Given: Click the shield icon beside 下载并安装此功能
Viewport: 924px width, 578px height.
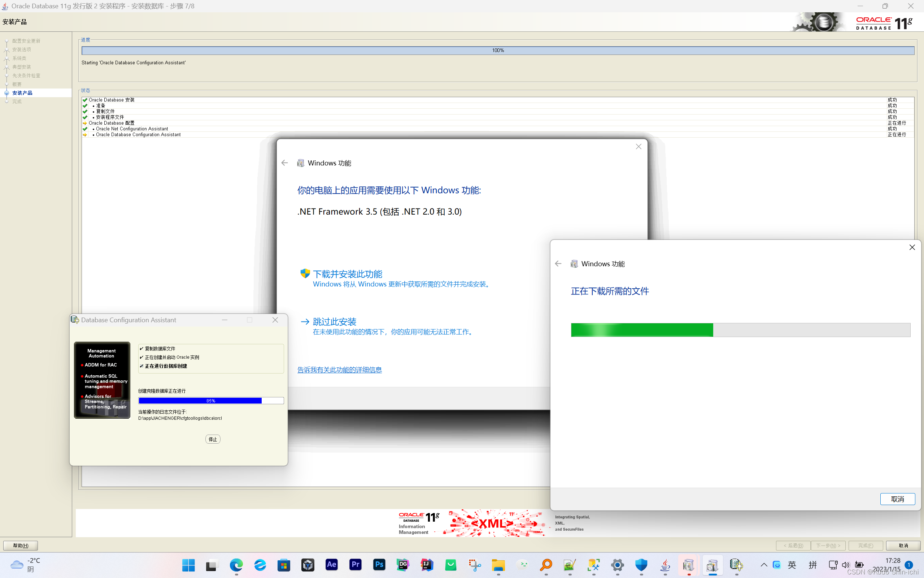Looking at the screenshot, I should [305, 273].
